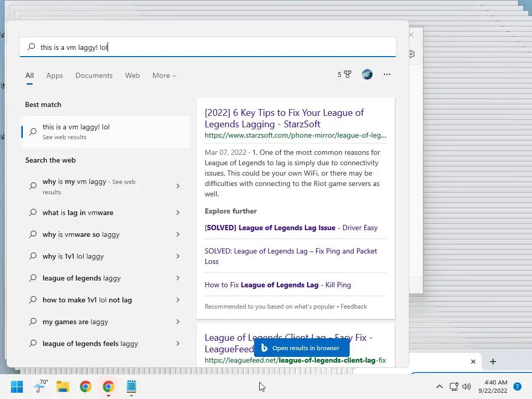Open the settings gear in background window
Viewport: 532px width, 399px height.
pos(412,54)
